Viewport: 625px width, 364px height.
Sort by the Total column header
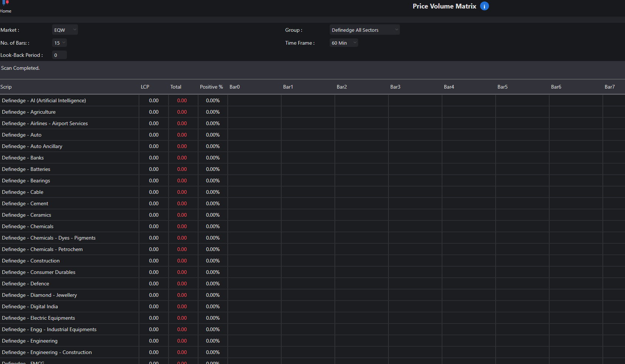pyautogui.click(x=176, y=87)
